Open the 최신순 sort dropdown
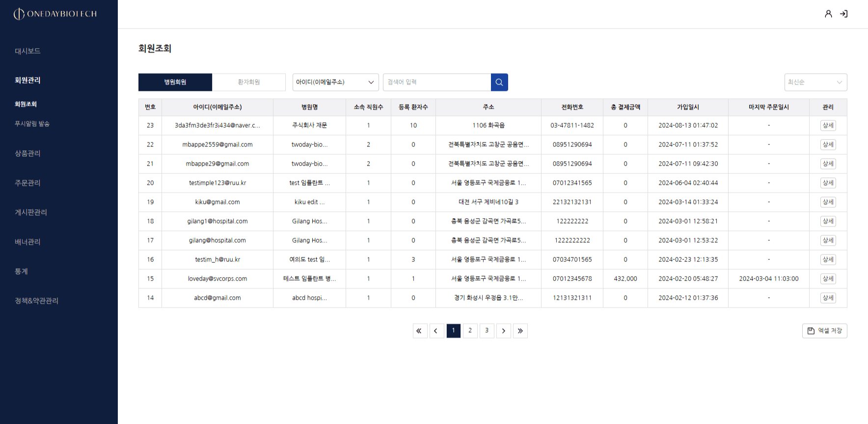 815,82
